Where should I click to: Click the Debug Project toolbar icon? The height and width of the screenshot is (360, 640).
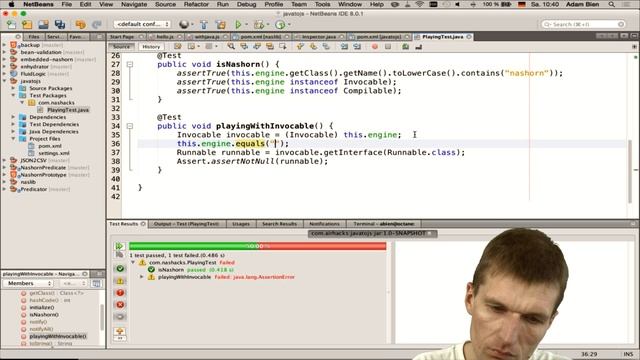tap(259, 24)
